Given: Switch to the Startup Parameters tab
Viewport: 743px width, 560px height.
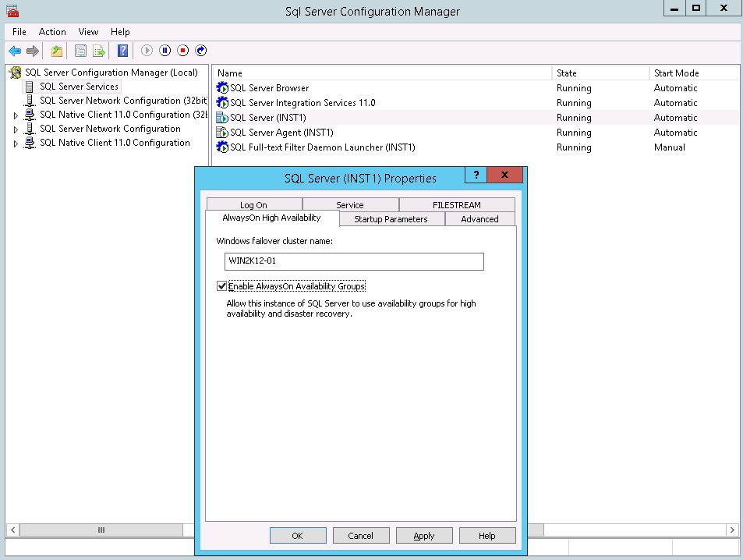Looking at the screenshot, I should tap(391, 219).
